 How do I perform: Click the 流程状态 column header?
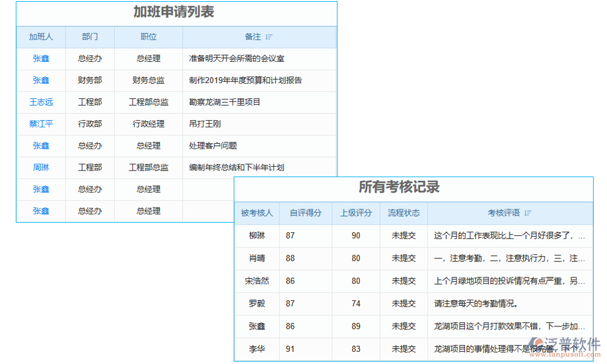click(x=404, y=213)
